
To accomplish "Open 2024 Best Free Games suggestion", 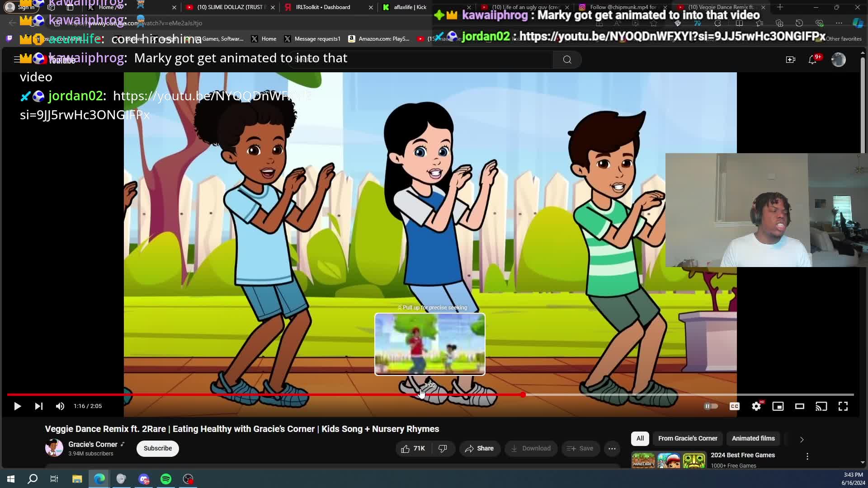I will (x=743, y=455).
